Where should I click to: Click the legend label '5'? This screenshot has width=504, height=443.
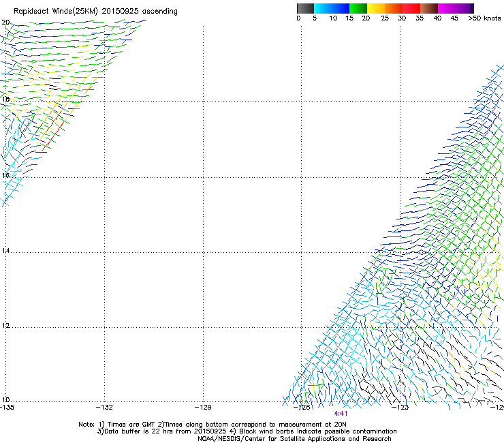pyautogui.click(x=315, y=18)
